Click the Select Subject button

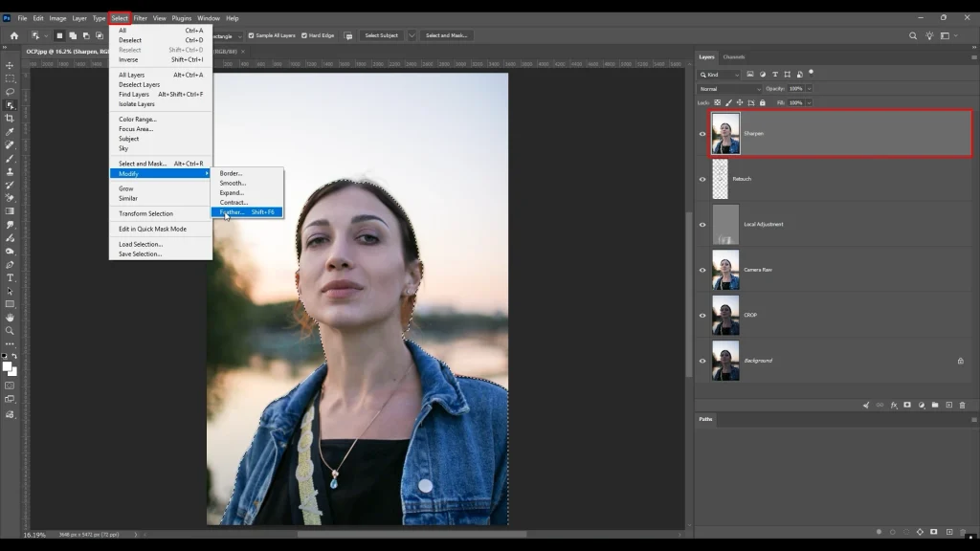[381, 35]
